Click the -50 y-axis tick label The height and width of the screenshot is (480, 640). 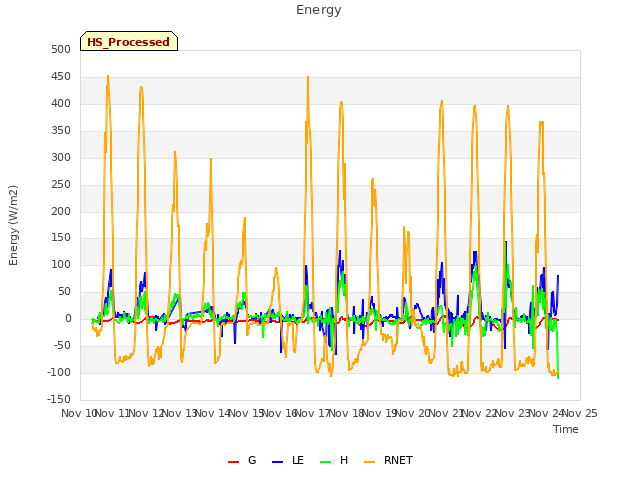(x=62, y=345)
